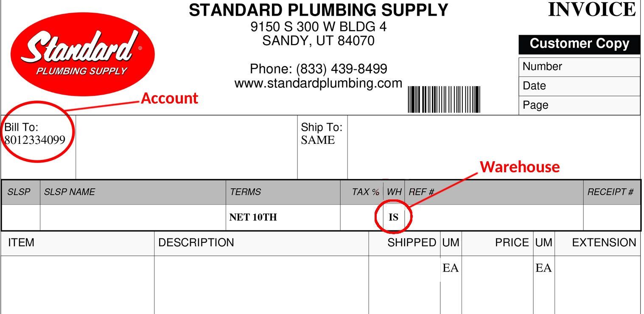
Task: Click the circled IS warehouse code
Action: (x=394, y=217)
